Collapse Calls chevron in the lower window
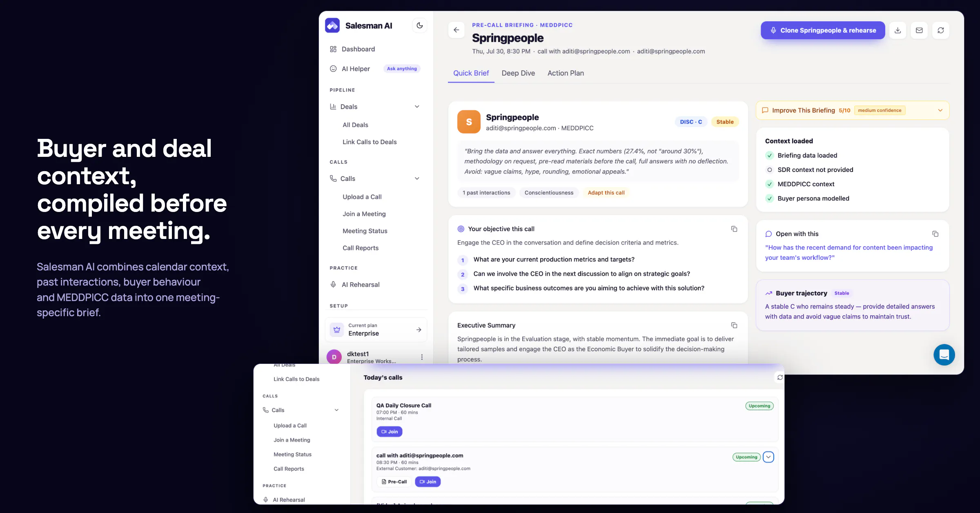 tap(336, 410)
